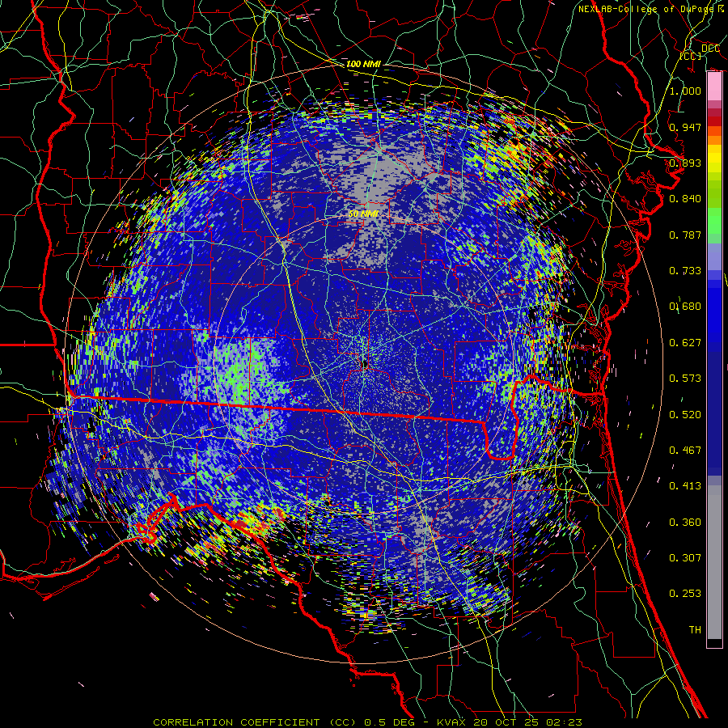The height and width of the screenshot is (728, 728).
Task: Click the 0.253 legend value
Action: [x=685, y=594]
